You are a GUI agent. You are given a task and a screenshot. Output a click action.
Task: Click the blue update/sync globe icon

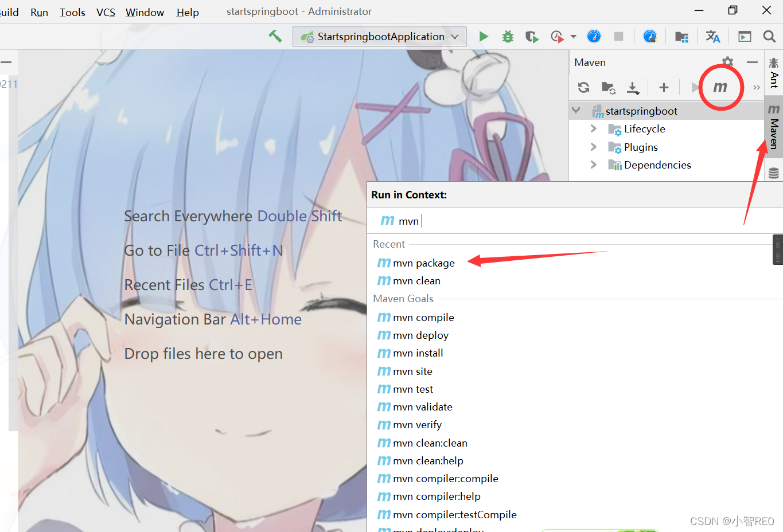point(650,37)
